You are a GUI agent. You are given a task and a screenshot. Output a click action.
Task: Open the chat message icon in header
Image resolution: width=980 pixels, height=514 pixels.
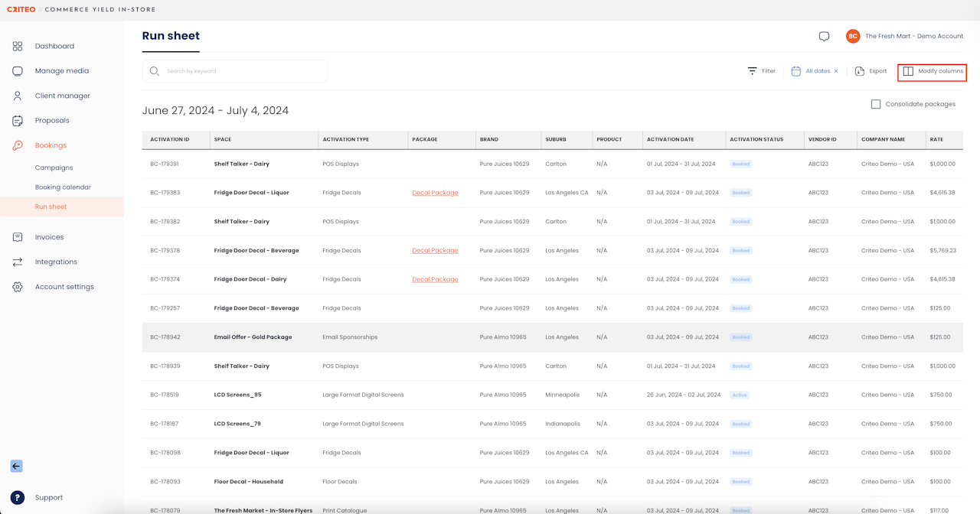coord(824,37)
